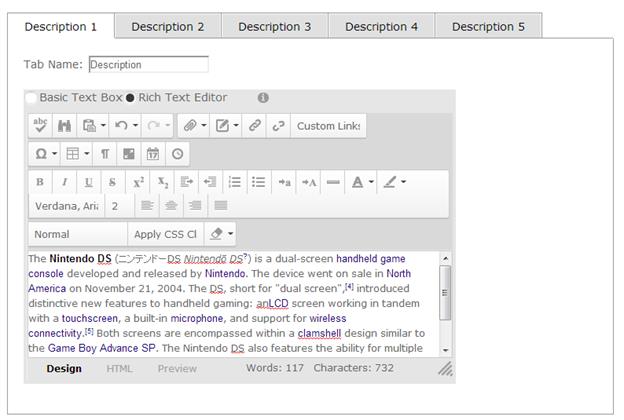The image size is (624, 420).
Task: Apply strikethrough formatting
Action: point(113,182)
